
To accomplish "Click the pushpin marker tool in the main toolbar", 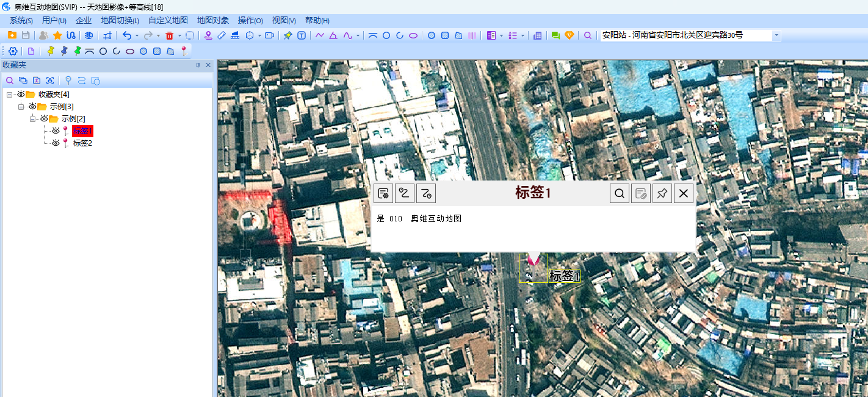I will [288, 35].
